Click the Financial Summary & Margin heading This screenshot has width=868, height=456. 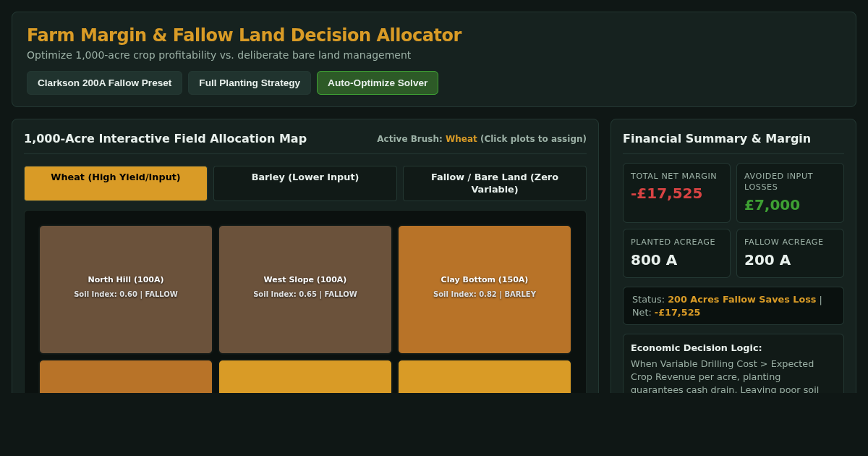(x=717, y=139)
